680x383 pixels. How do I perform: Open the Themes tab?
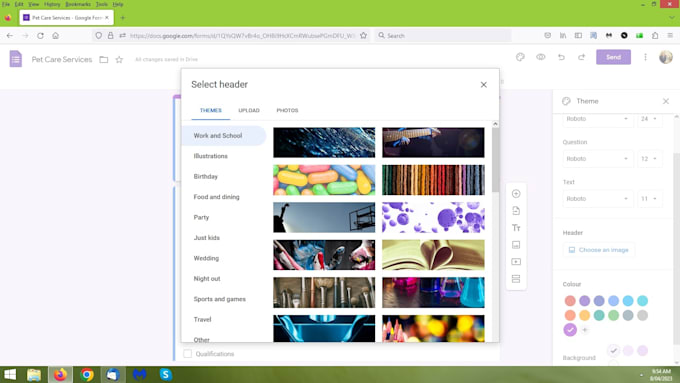(211, 110)
